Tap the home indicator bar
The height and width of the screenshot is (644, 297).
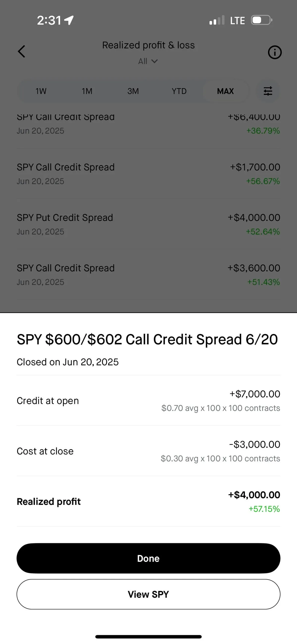coord(148,637)
